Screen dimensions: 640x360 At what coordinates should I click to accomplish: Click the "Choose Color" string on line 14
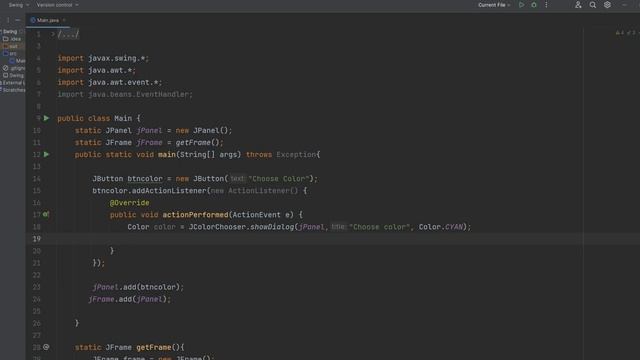pyautogui.click(x=279, y=179)
